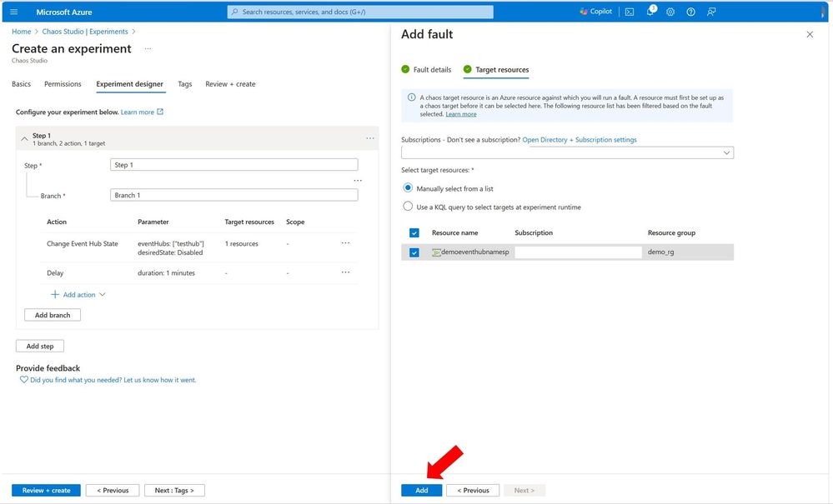Open ellipsis for the Delay action
This screenshot has width=833, height=504.
(345, 272)
